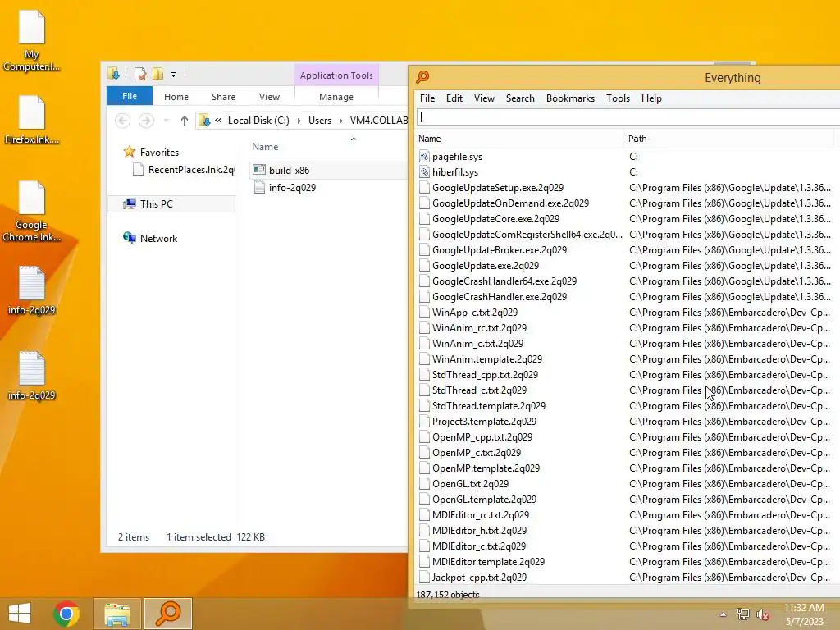Image resolution: width=840 pixels, height=630 pixels.
Task: Select RecentPlaces.lnk.2q029 in navigation pane
Action: tap(185, 169)
